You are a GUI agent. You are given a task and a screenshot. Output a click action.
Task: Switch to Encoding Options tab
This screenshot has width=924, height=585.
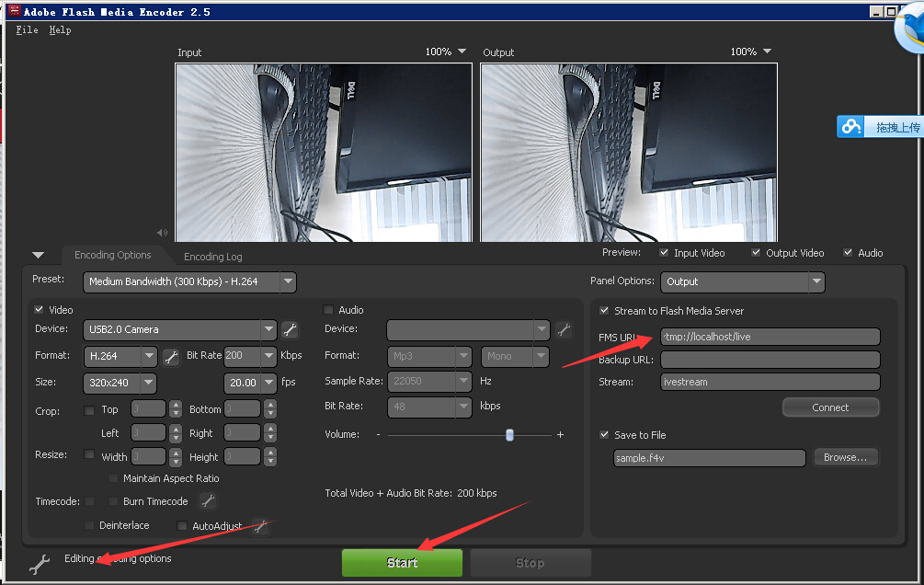point(112,256)
